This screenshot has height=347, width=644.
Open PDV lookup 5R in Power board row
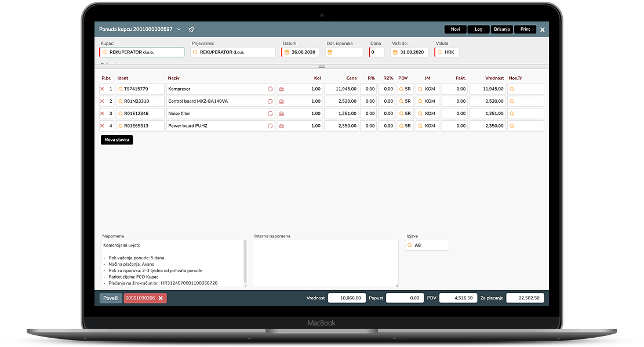[x=401, y=126]
